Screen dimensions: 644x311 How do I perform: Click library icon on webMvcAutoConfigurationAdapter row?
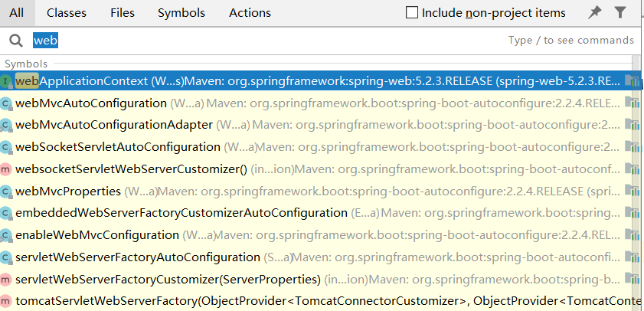pos(632,124)
